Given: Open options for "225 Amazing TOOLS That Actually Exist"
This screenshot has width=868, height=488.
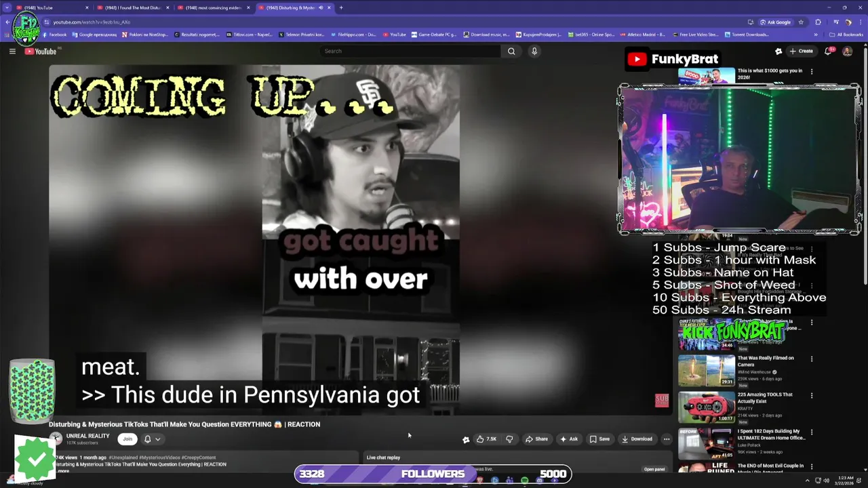Looking at the screenshot, I should [812, 396].
